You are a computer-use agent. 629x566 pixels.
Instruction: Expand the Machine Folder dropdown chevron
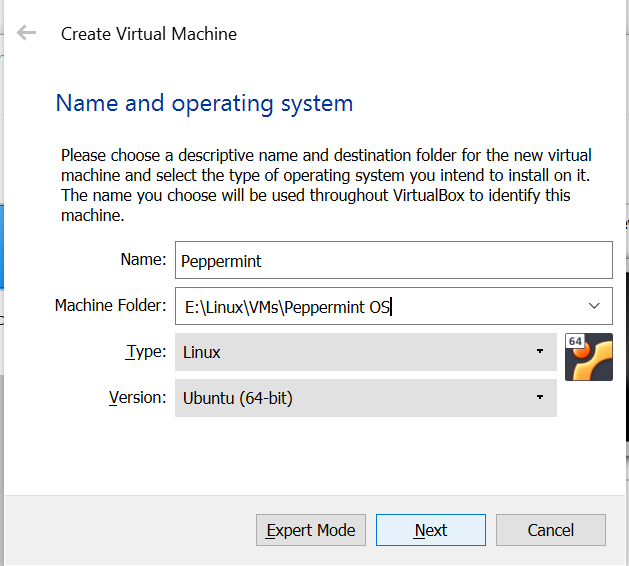tap(594, 306)
